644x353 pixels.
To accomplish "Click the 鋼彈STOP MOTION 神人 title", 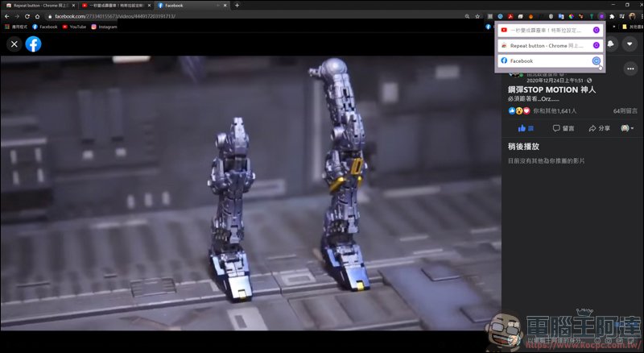I will point(551,89).
